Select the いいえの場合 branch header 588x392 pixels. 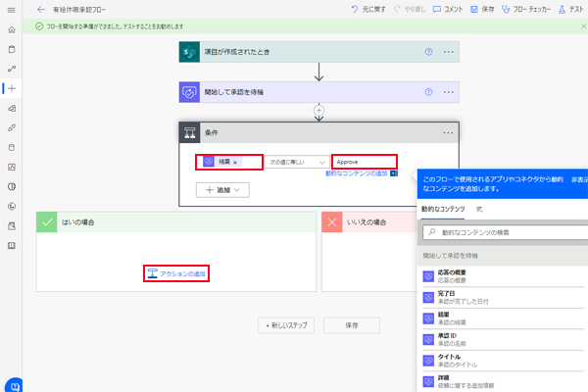(x=369, y=222)
